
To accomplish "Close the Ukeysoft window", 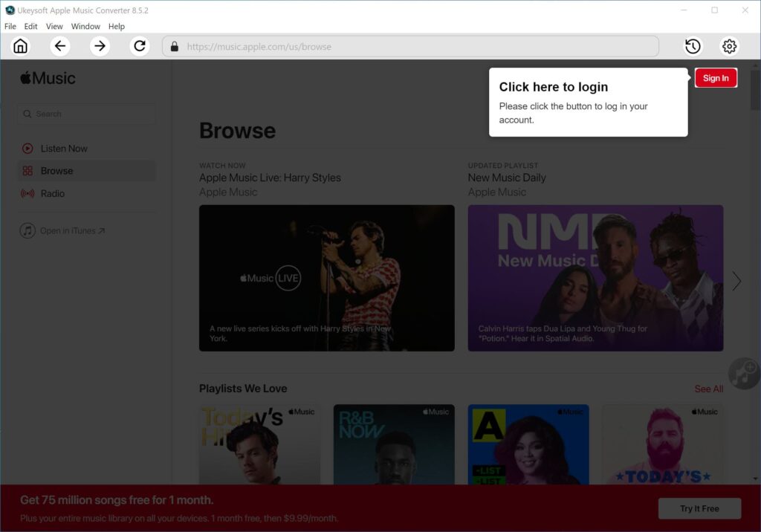I will 745,10.
